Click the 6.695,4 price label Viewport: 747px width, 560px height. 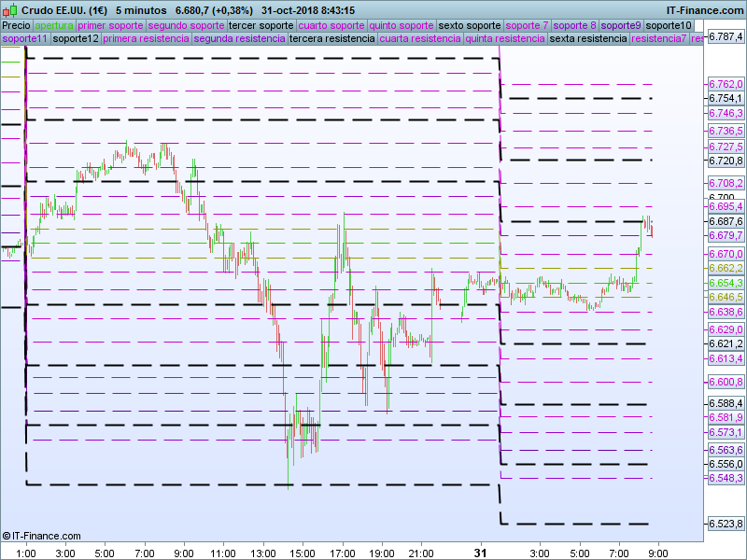pyautogui.click(x=726, y=206)
